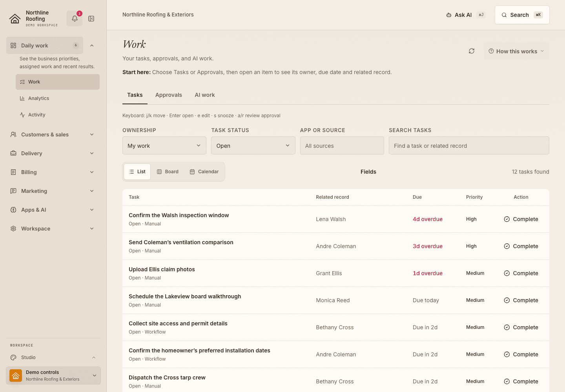Complete the Walsh inspection window task

point(521,219)
